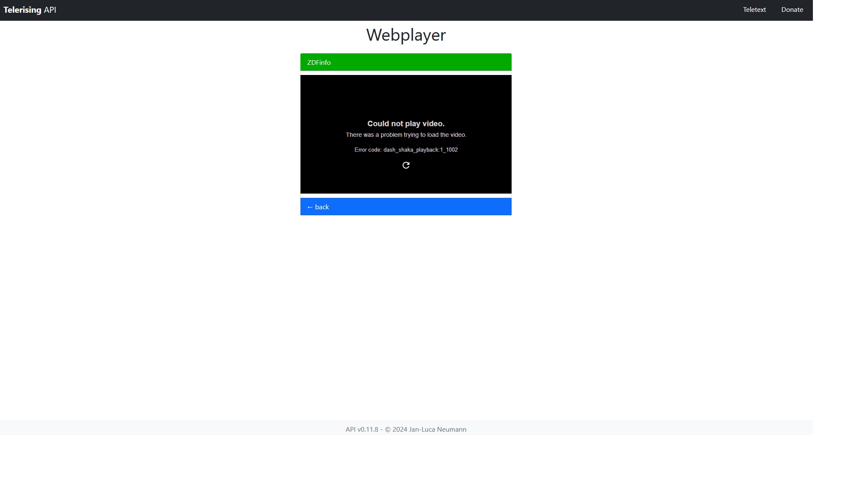
Task: Click the Webplayer page heading
Action: (406, 35)
